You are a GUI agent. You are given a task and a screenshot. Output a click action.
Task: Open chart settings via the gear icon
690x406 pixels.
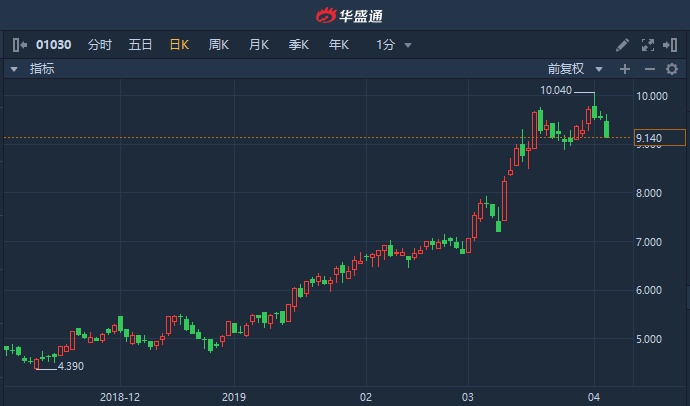(x=672, y=69)
